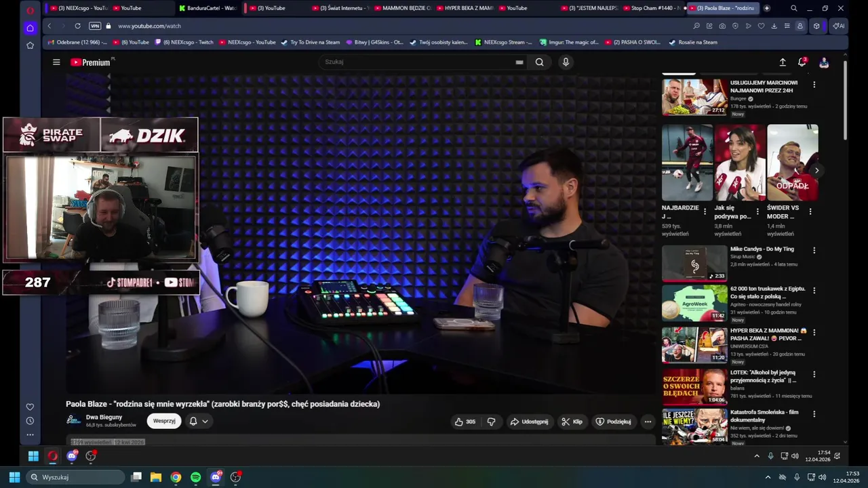Image resolution: width=868 pixels, height=488 pixels.
Task: Open options for 62 000 ton truskawek video
Action: pos(814,290)
